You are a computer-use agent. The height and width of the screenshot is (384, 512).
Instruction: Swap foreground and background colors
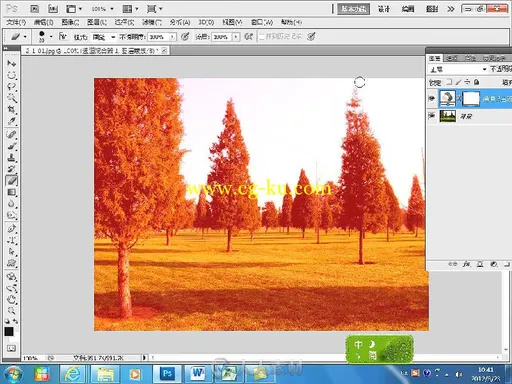15,321
